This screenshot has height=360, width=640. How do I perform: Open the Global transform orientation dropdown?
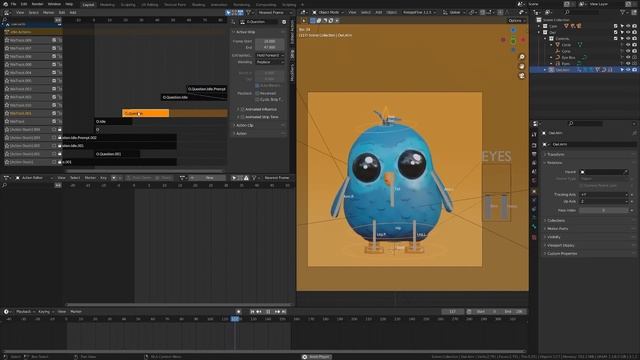454,13
